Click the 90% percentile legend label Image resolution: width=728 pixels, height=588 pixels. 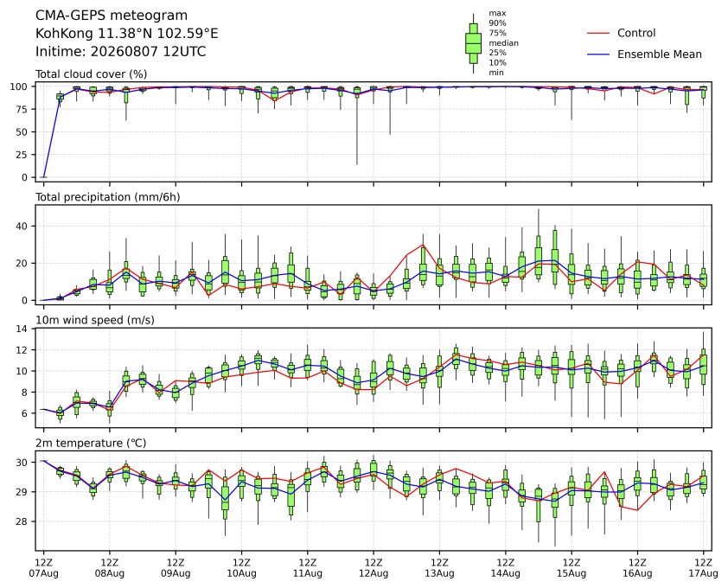pyautogui.click(x=497, y=22)
